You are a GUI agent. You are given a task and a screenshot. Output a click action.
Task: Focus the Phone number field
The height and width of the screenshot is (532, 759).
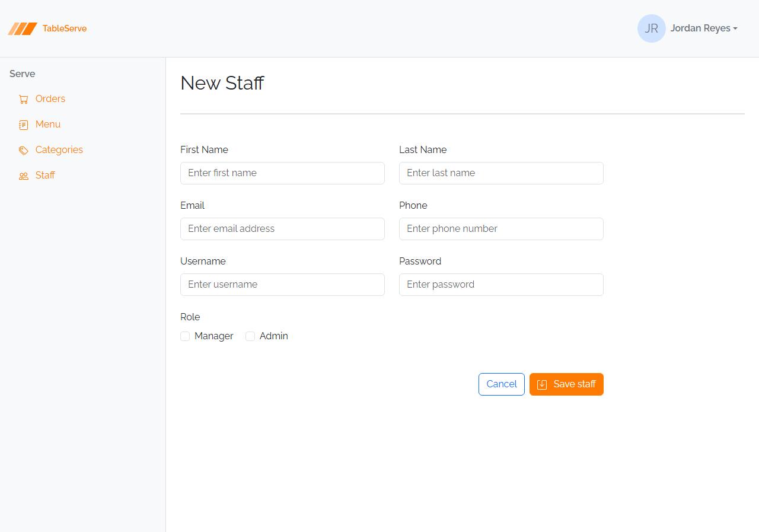coord(501,229)
